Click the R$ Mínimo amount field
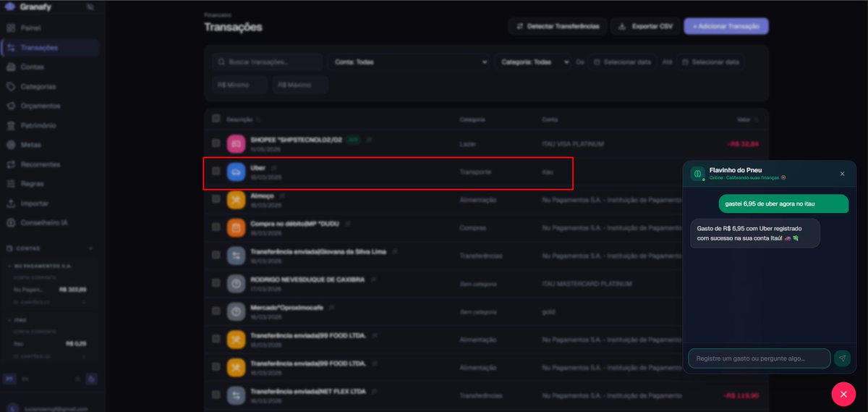 [239, 85]
